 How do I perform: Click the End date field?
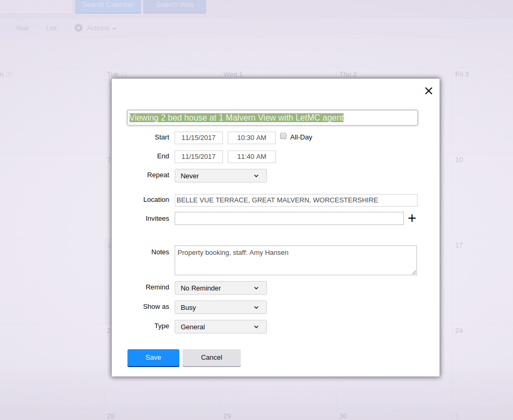(199, 157)
